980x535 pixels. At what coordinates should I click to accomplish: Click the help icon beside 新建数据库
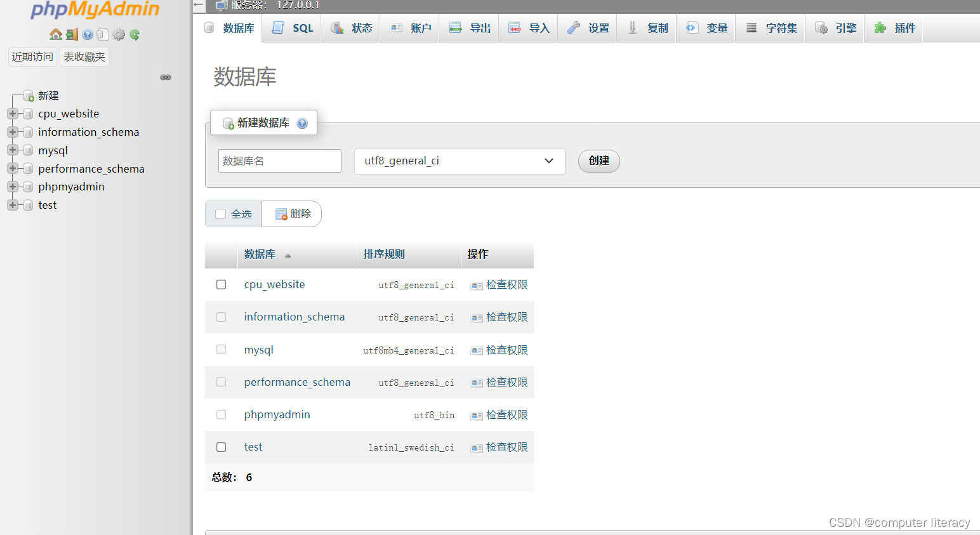(302, 123)
